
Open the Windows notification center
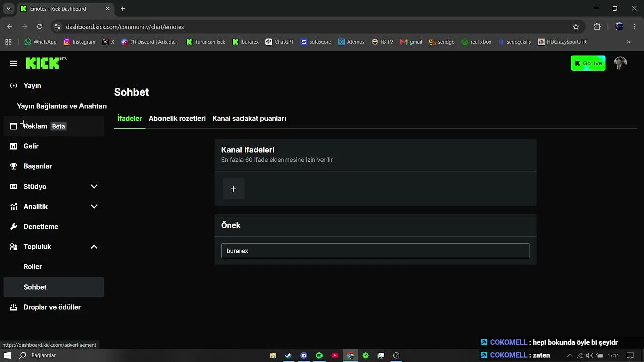pyautogui.click(x=630, y=355)
